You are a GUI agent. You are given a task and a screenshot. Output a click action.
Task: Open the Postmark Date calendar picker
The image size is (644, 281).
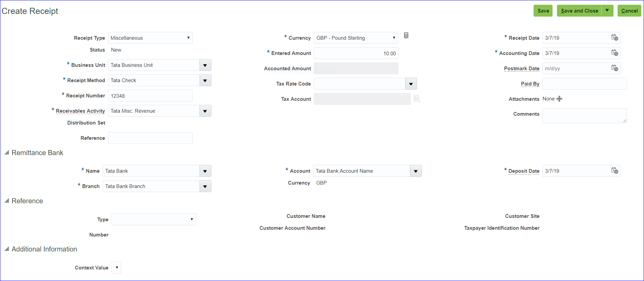point(615,68)
